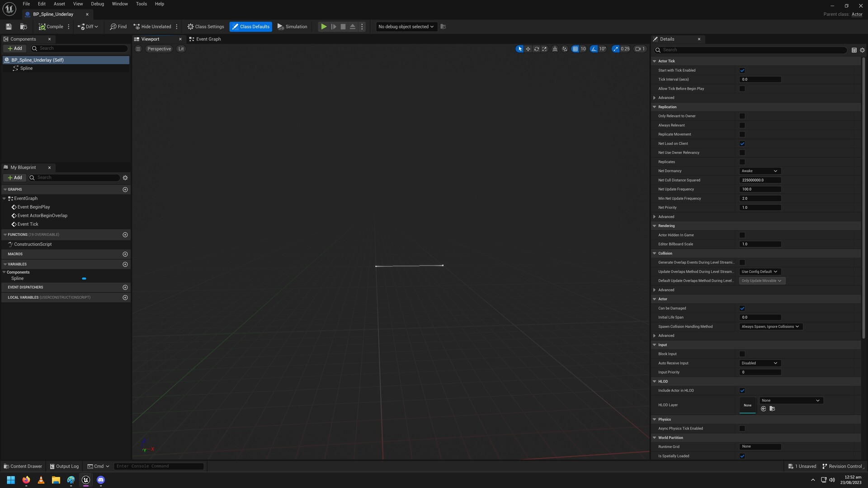Uncheck Start with Tick Enabled
Screen dimensions: 868x488
point(742,70)
